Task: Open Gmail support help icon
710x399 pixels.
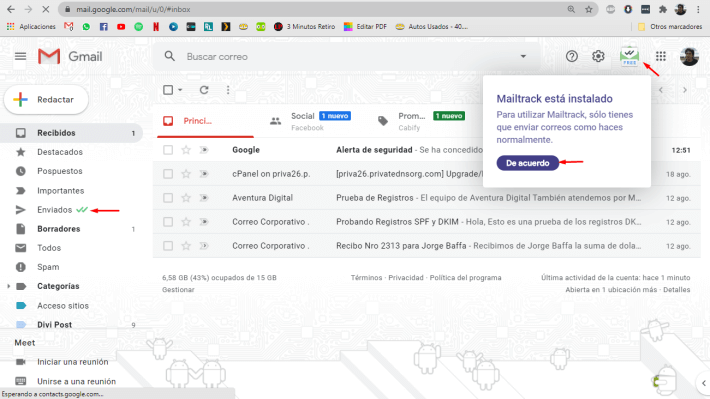Action: coord(571,56)
